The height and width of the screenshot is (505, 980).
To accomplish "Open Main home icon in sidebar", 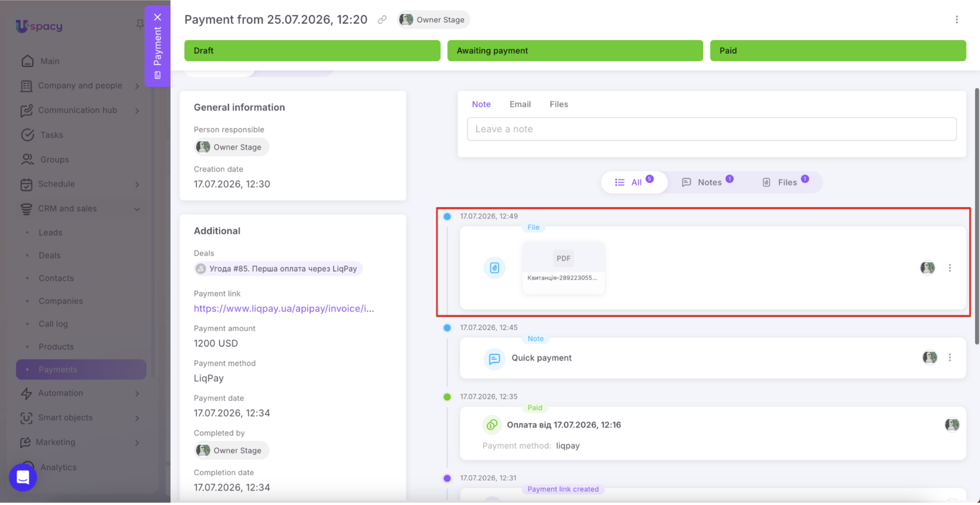I will point(27,61).
